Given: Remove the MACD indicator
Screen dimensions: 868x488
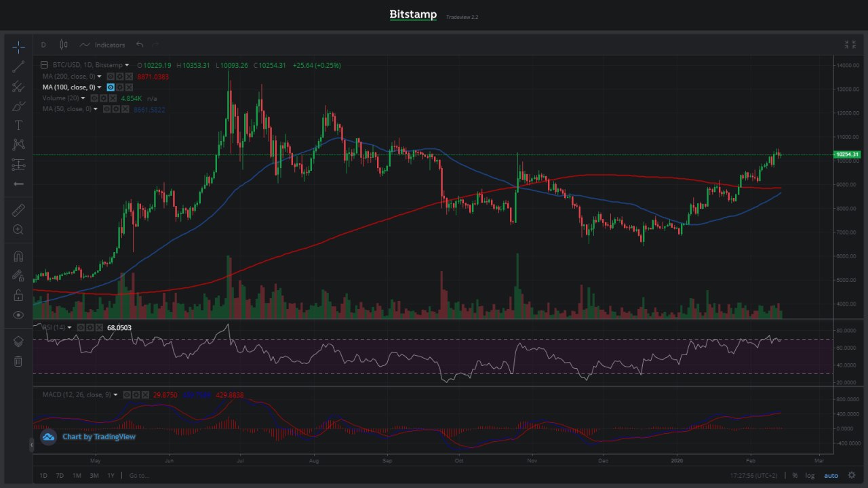Looking at the screenshot, I should point(145,395).
